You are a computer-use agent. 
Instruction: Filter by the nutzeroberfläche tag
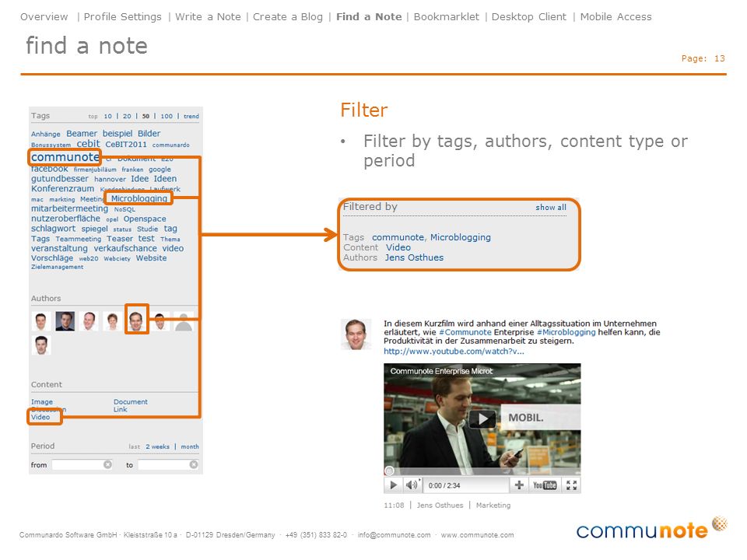[x=65, y=219]
